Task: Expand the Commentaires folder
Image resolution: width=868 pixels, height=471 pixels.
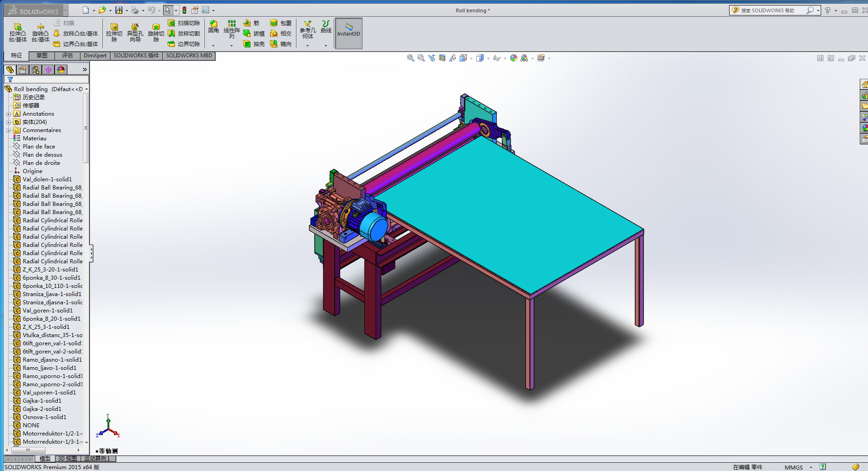Action: [9, 130]
